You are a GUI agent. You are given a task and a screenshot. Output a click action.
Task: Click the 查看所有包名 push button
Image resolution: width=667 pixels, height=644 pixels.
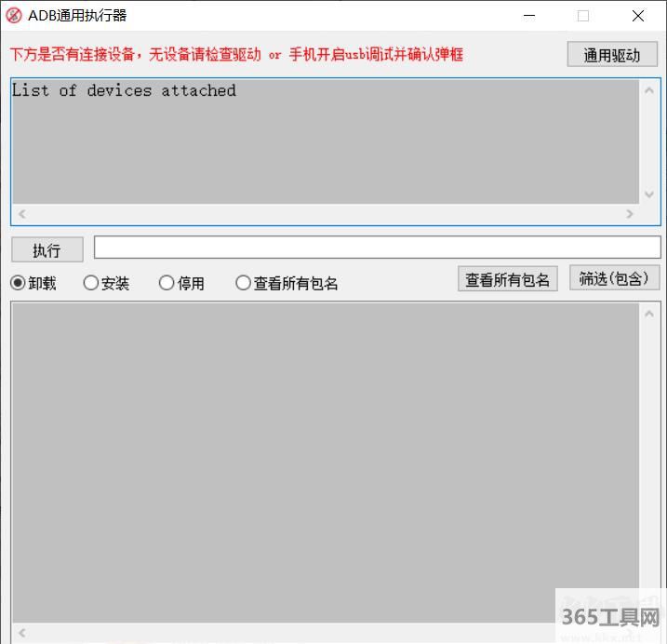[507, 279]
